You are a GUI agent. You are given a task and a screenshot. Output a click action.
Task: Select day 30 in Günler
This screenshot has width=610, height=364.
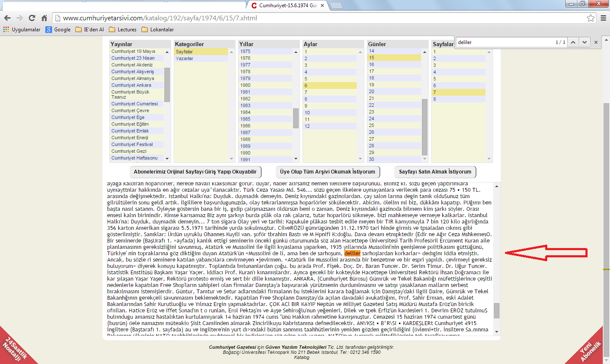[394, 159]
